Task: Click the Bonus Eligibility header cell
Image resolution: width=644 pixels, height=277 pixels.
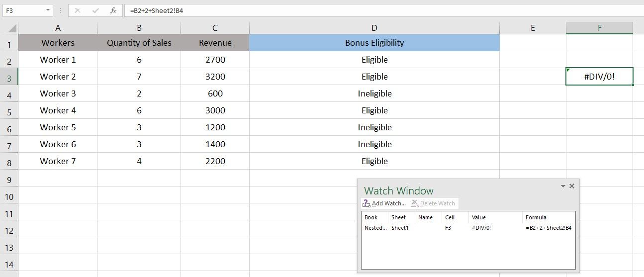Action: [374, 43]
